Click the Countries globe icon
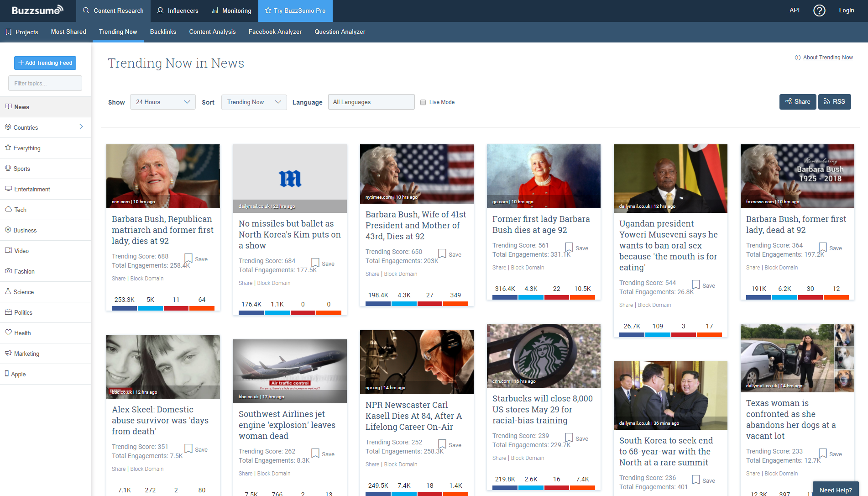This screenshot has width=868, height=496. pyautogui.click(x=8, y=127)
